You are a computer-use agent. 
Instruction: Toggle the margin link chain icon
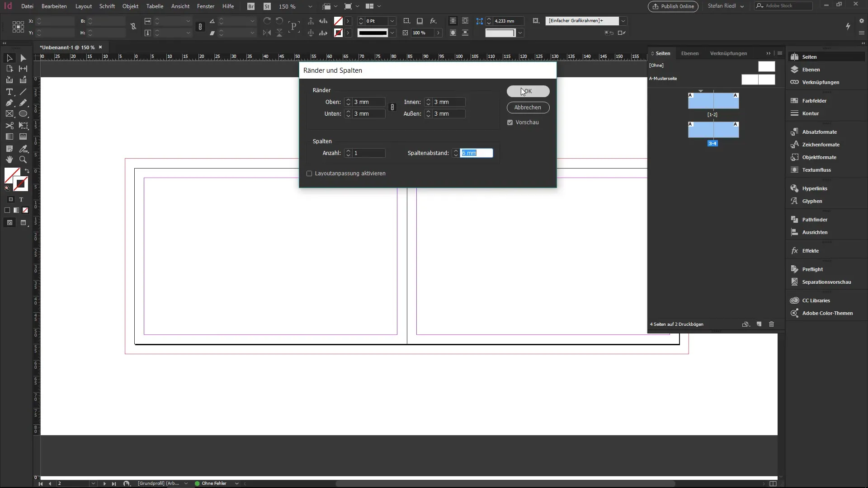pyautogui.click(x=392, y=108)
